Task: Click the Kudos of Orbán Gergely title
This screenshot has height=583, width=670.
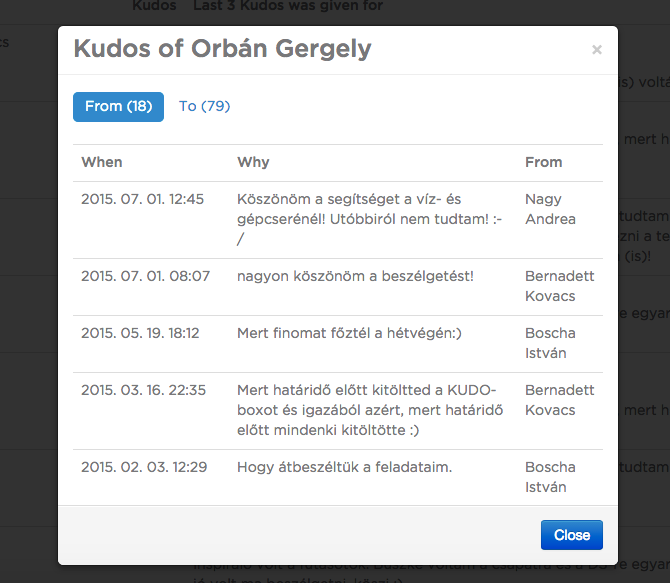Action: click(222, 49)
